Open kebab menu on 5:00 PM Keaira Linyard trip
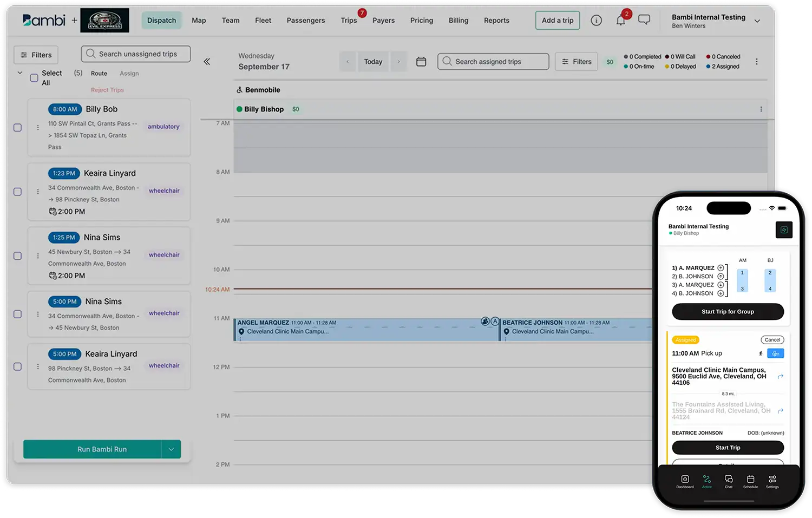 [x=38, y=366]
